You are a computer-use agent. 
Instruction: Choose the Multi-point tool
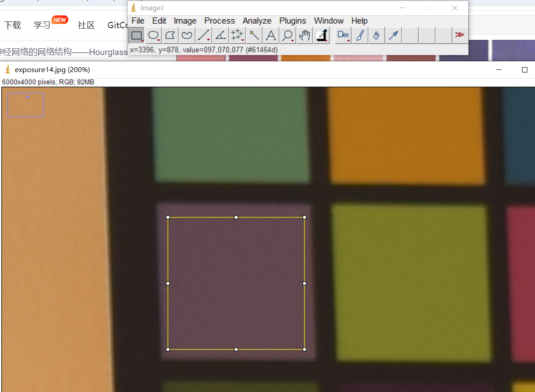237,35
